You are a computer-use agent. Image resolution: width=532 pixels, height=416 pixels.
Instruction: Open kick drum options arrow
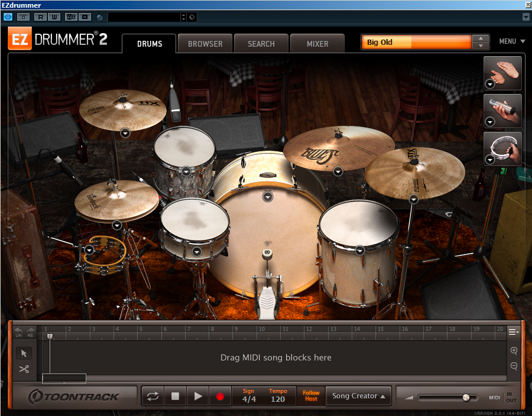pos(268,197)
